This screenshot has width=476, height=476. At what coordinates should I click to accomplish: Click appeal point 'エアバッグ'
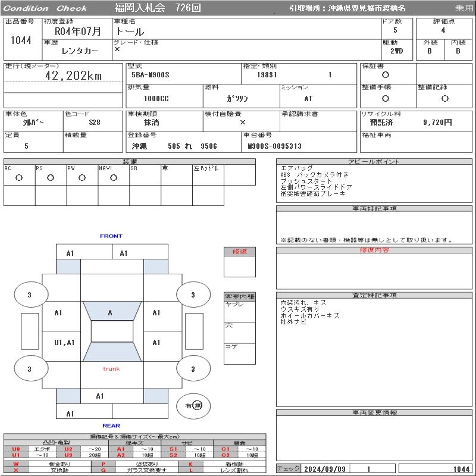[x=296, y=168]
